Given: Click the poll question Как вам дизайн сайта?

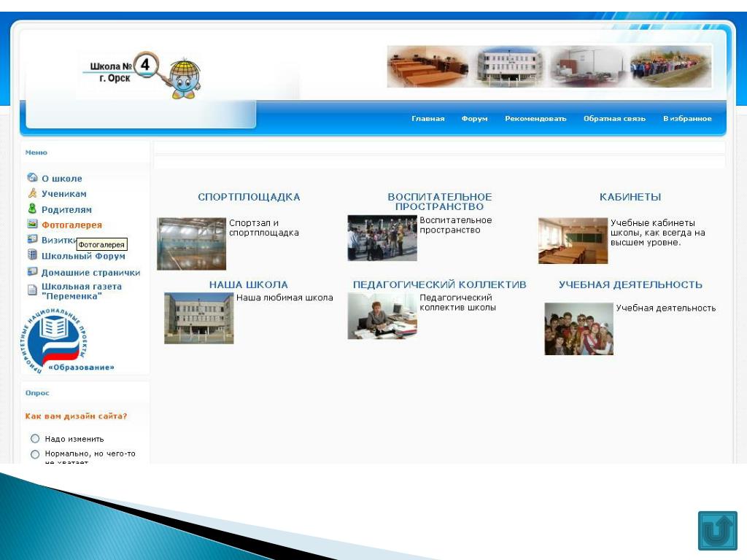Looking at the screenshot, I should click(76, 416).
